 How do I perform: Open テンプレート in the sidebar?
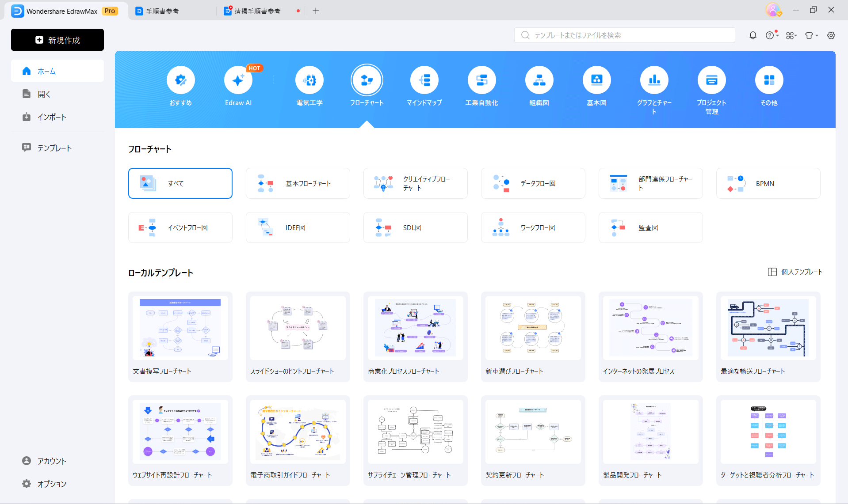tap(57, 148)
